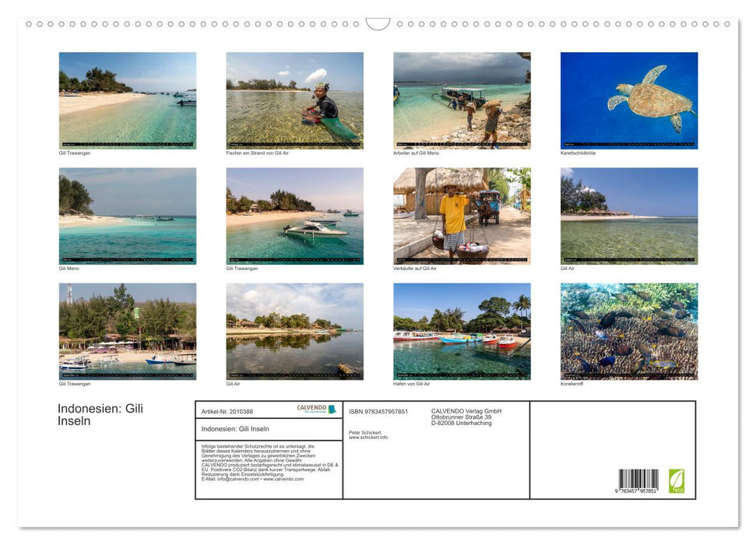Select the Gili Meno shoreline photo

[128, 216]
